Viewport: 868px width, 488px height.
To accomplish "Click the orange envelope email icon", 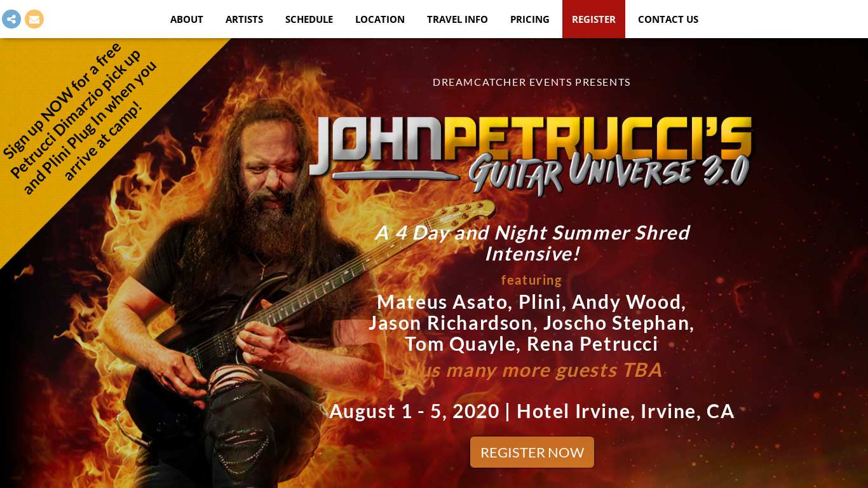I will tap(34, 19).
